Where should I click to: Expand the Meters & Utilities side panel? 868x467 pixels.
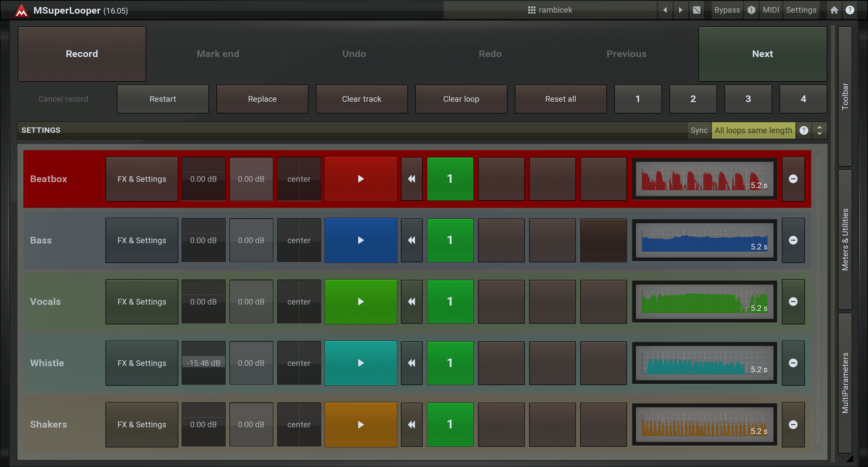(845, 240)
